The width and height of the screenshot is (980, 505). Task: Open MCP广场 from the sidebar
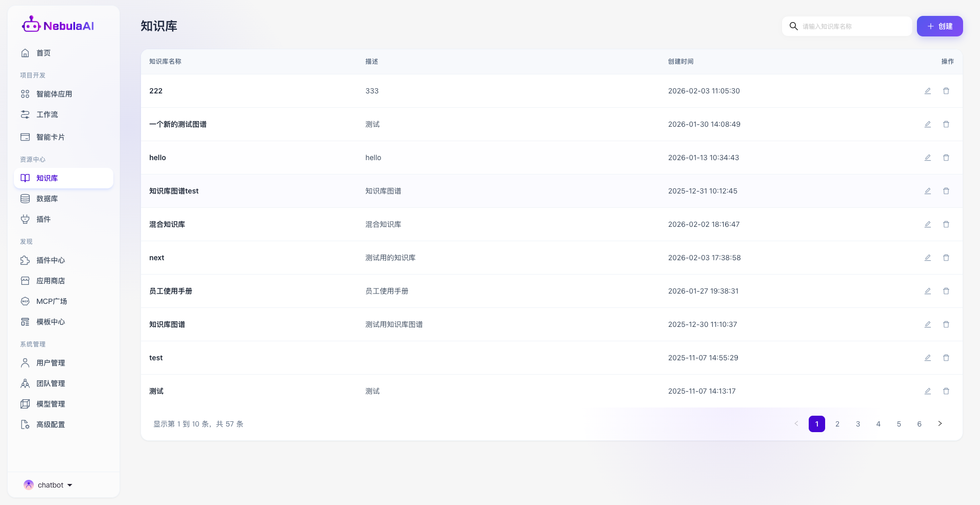(51, 301)
